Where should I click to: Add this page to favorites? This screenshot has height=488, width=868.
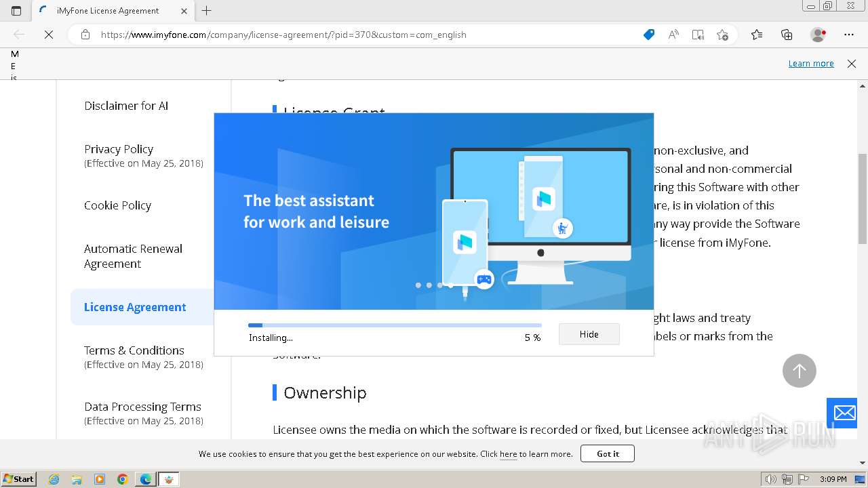(x=722, y=35)
